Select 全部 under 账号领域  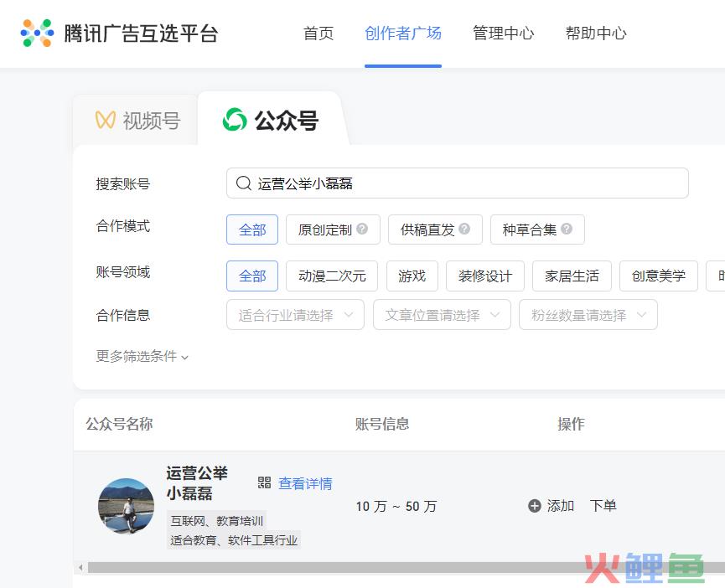pyautogui.click(x=252, y=276)
